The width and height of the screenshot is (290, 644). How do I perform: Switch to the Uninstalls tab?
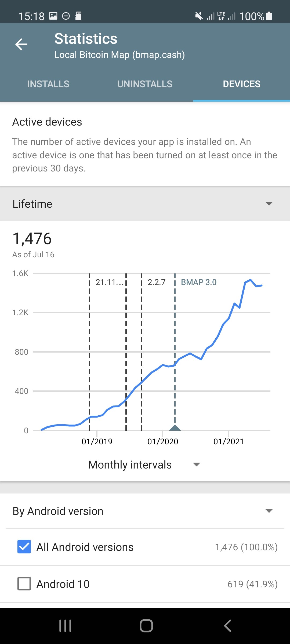[x=145, y=84]
